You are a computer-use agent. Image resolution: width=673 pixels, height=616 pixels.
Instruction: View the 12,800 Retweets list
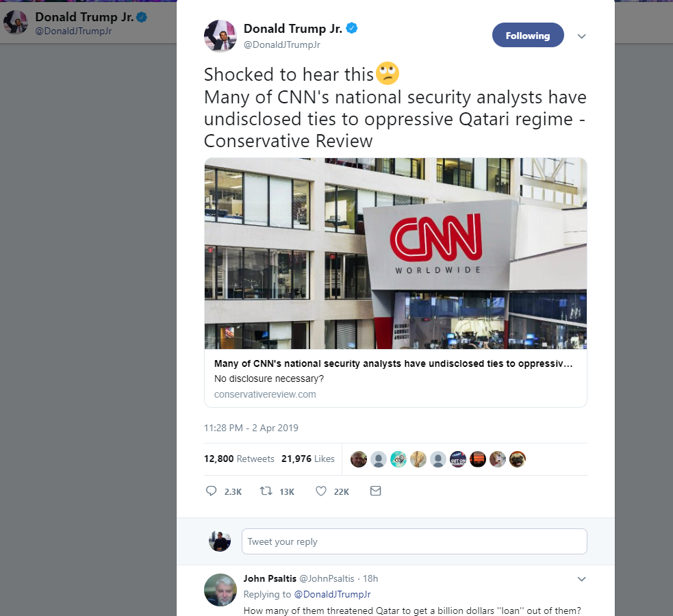click(x=239, y=459)
